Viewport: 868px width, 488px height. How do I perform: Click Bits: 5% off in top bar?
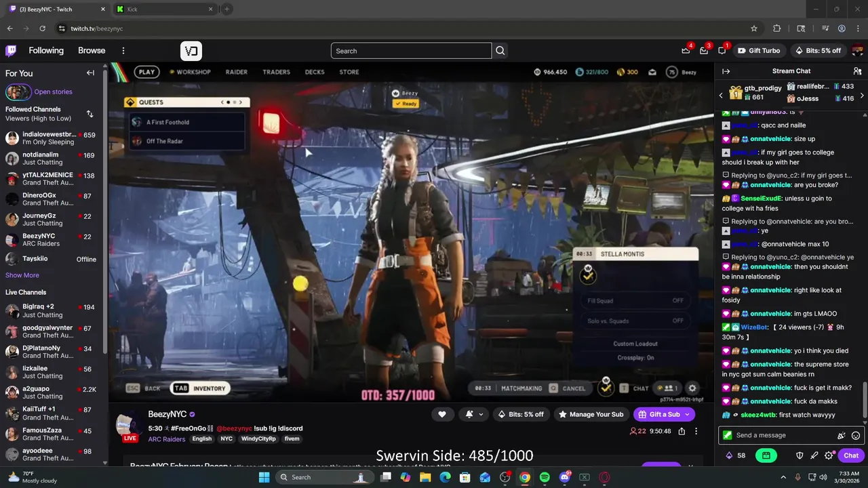coord(817,51)
